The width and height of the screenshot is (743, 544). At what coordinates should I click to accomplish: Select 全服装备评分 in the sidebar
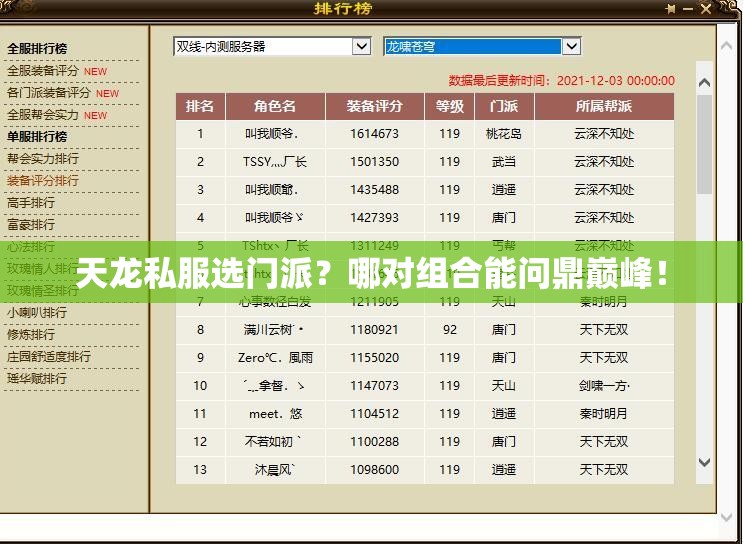point(43,71)
